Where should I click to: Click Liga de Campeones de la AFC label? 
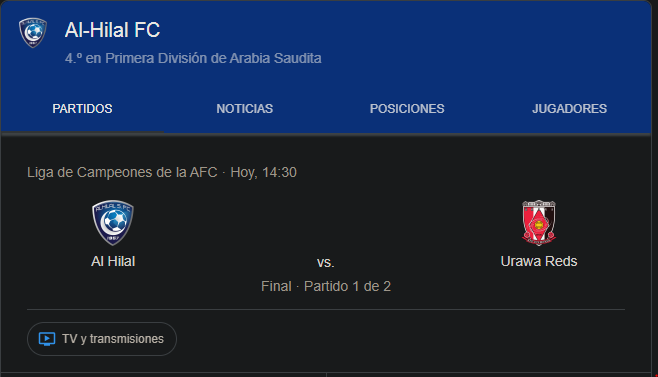pyautogui.click(x=122, y=172)
